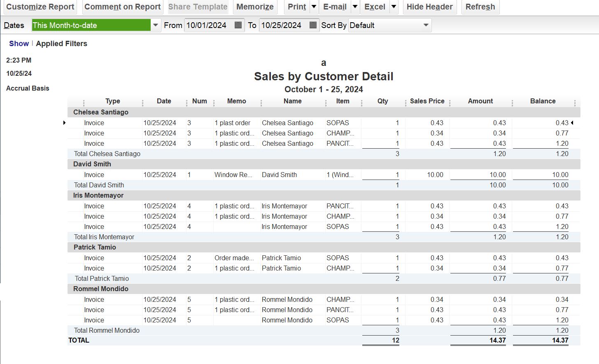Click the From date field 10/01/2024

(x=209, y=25)
